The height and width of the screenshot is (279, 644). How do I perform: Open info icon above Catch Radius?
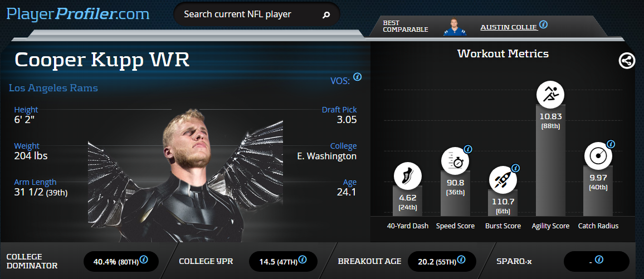click(x=611, y=144)
